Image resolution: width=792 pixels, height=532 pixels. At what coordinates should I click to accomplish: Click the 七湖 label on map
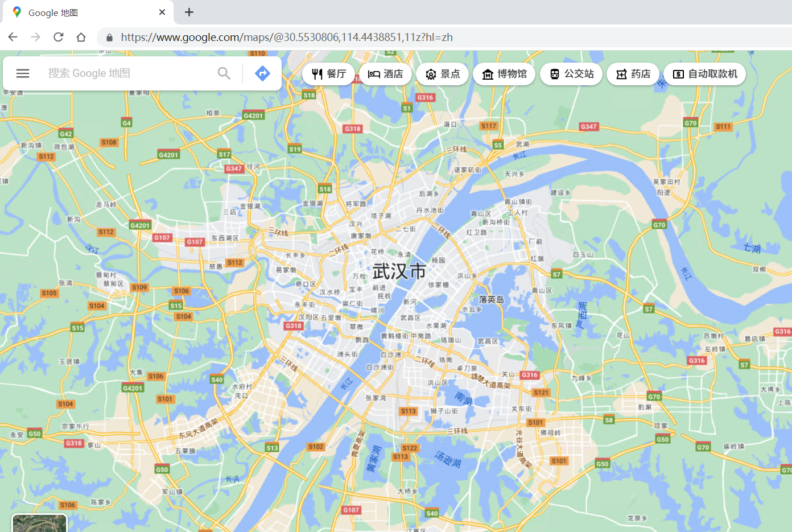pos(752,248)
